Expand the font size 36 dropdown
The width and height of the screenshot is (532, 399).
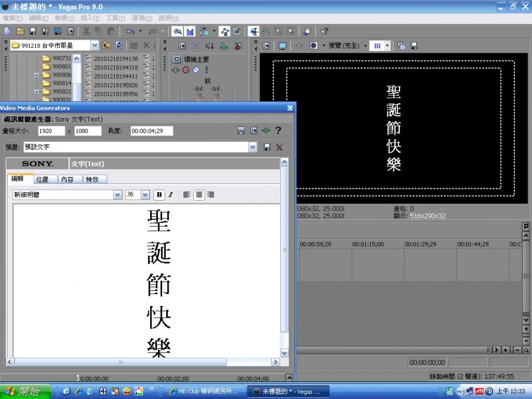(x=145, y=195)
